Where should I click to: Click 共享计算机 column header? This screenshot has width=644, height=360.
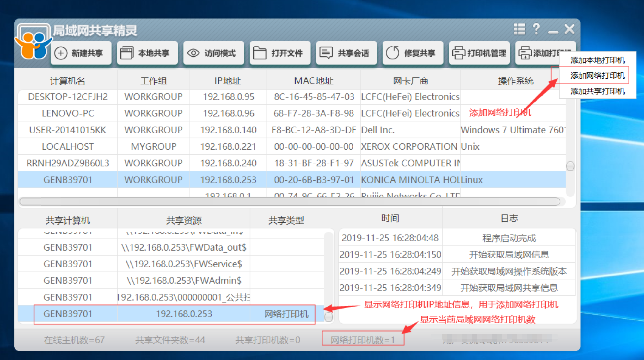[67, 220]
